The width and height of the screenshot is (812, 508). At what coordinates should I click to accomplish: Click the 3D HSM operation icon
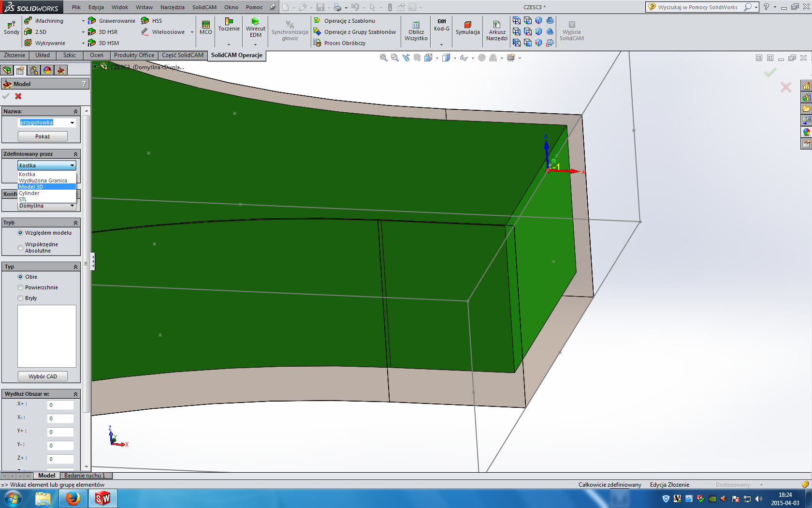click(x=92, y=43)
